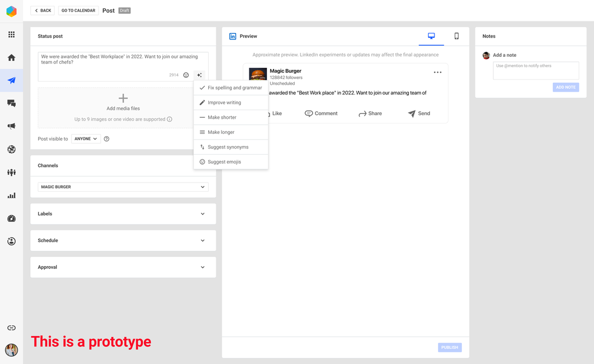This screenshot has width=594, height=364.
Task: Open the three-dot menu on preview post
Action: pos(437,72)
